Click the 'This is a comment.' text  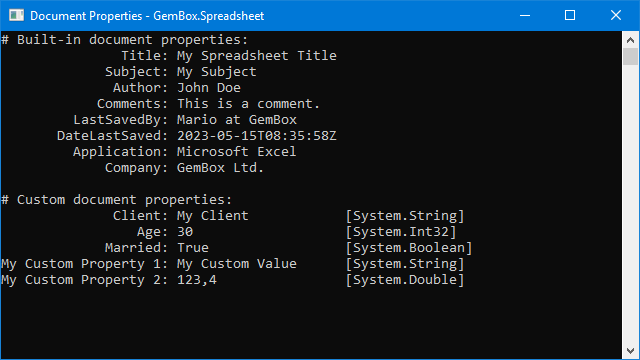pyautogui.click(x=248, y=104)
